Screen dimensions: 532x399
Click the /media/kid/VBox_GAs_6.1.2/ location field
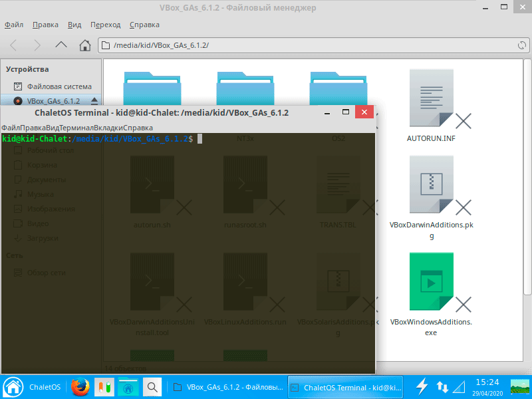314,45
